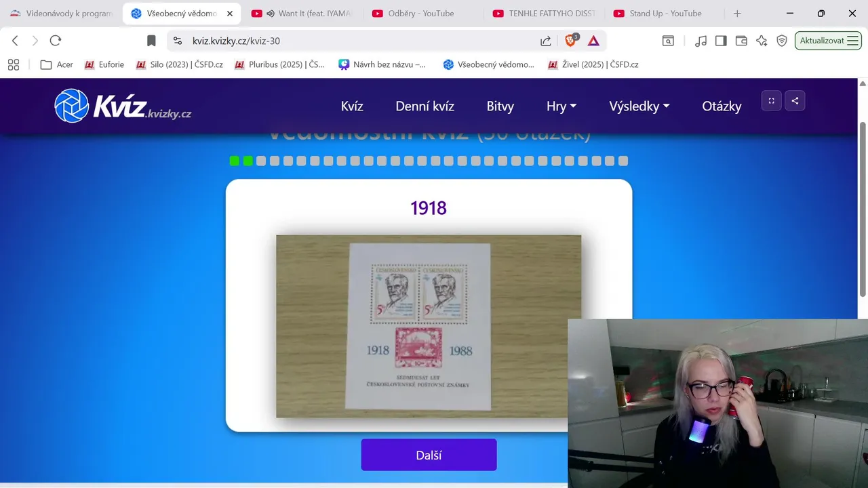868x488 pixels.
Task: Open the Leo AI sparkle icon
Action: [762, 41]
